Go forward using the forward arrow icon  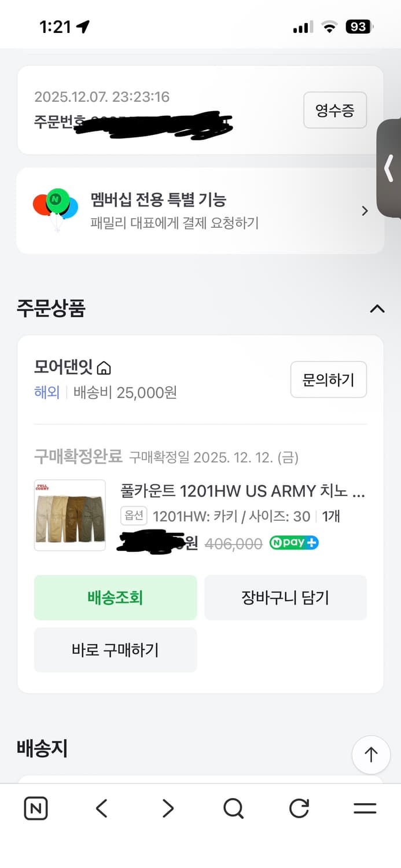tap(167, 808)
